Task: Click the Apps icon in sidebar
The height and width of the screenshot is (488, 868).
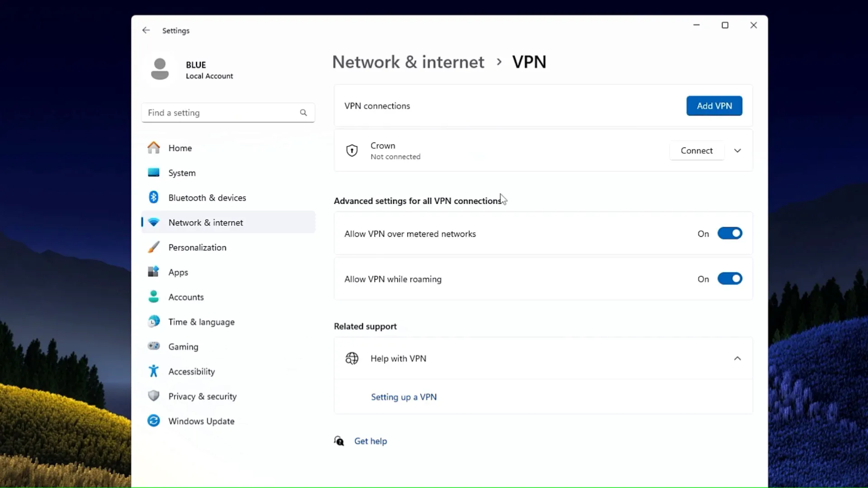Action: [x=154, y=272]
